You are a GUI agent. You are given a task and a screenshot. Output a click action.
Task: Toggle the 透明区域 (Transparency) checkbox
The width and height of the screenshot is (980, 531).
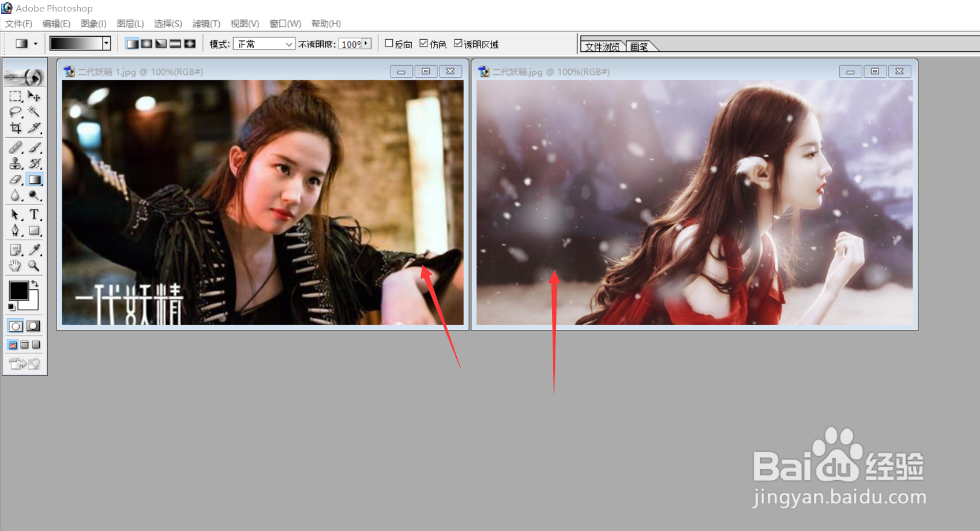(x=458, y=43)
